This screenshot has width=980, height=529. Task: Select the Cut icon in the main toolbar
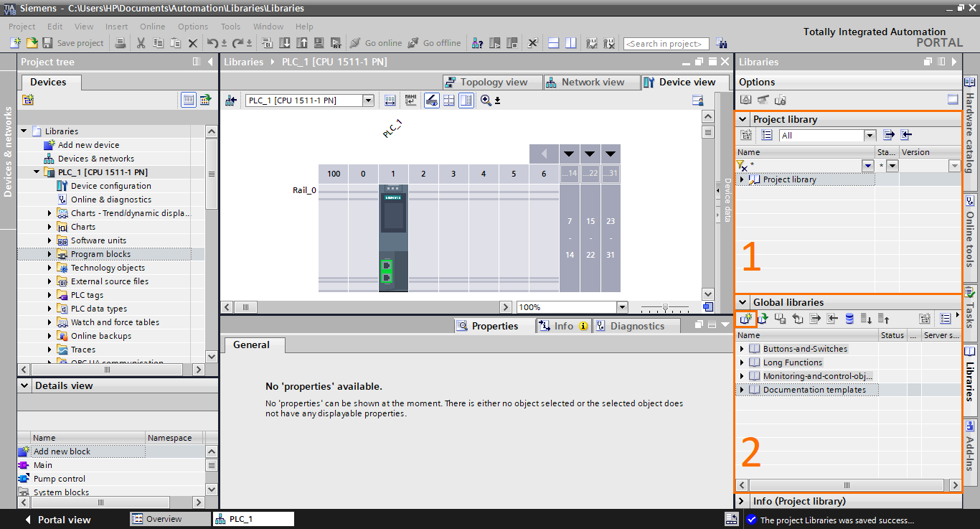[141, 43]
